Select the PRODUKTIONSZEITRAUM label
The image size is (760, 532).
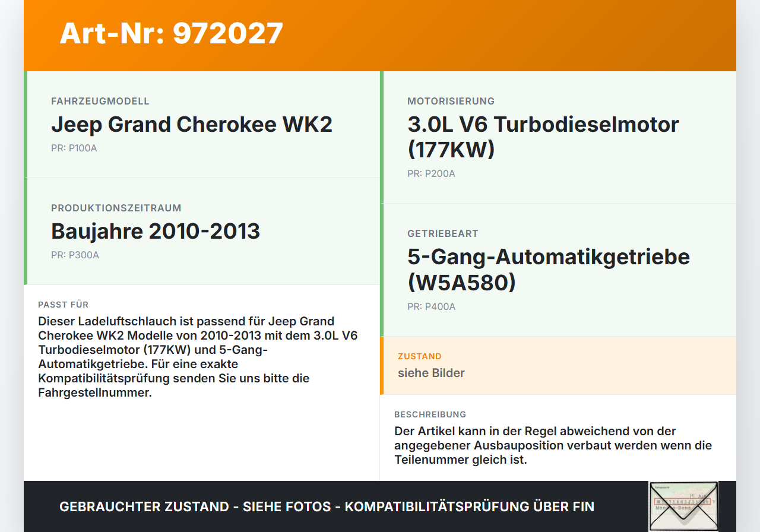pyautogui.click(x=116, y=208)
